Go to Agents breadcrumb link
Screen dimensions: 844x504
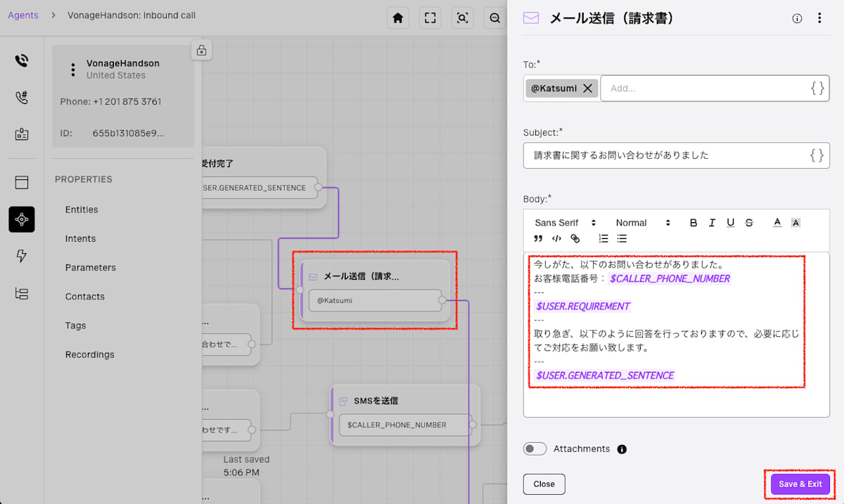click(23, 15)
